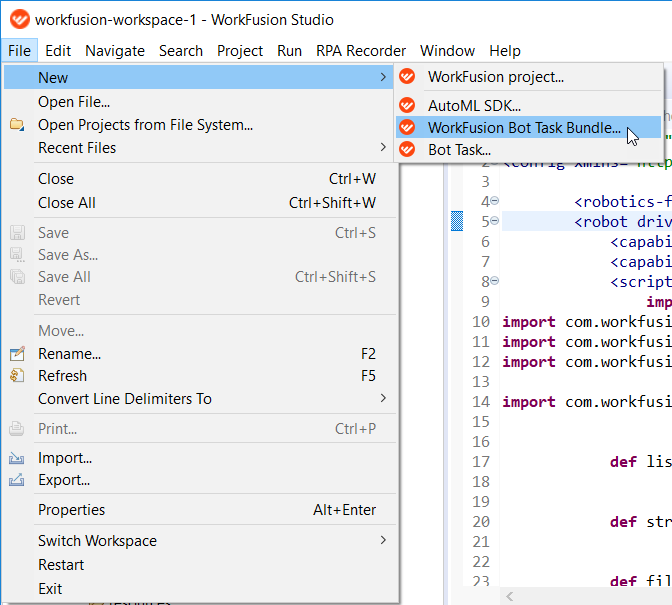
Task: Click the <robot tag on line 5
Action: point(601,222)
